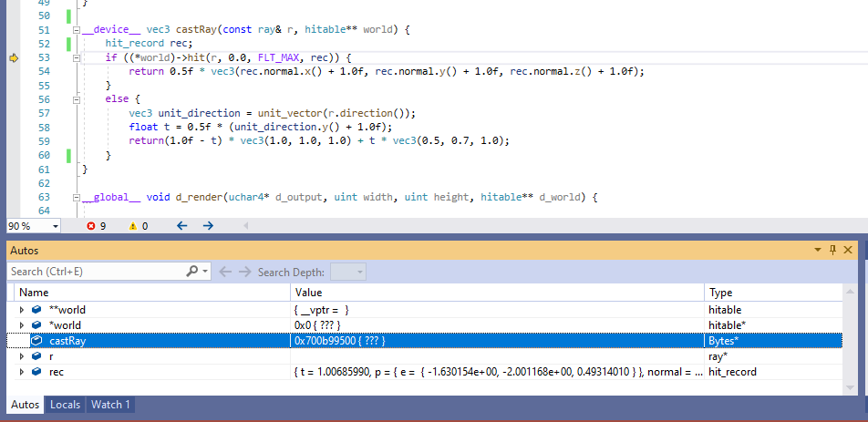The image size is (868, 422).
Task: Click the cube icon beside **world
Action: click(36, 310)
